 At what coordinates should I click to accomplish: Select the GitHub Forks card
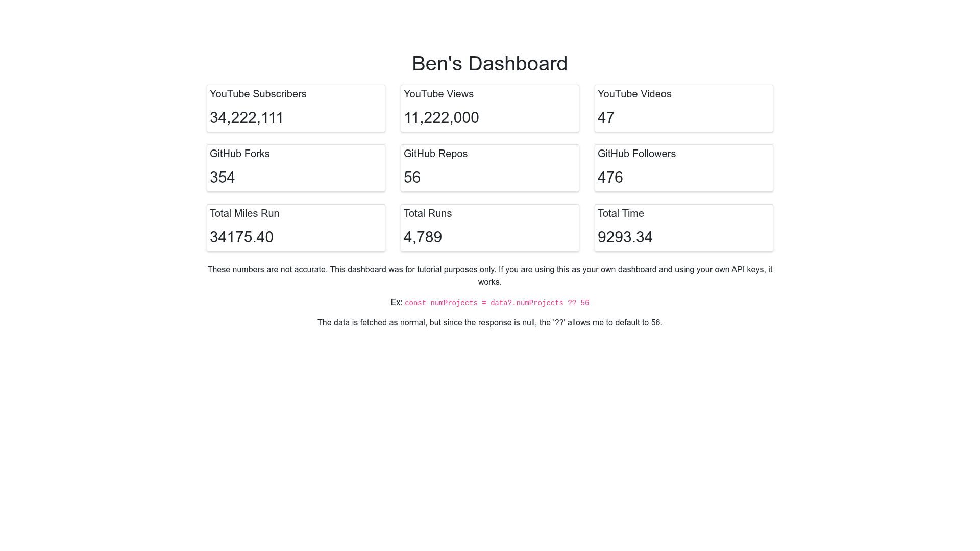(x=296, y=168)
